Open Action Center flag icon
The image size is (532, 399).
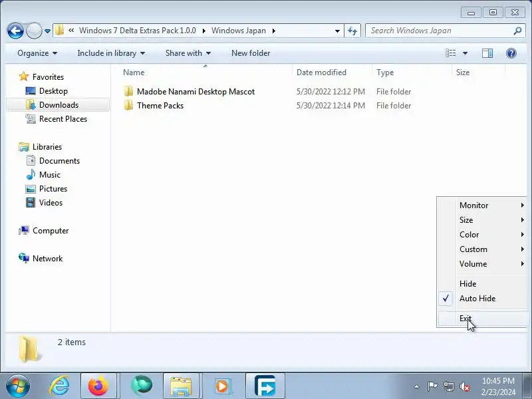pos(432,386)
